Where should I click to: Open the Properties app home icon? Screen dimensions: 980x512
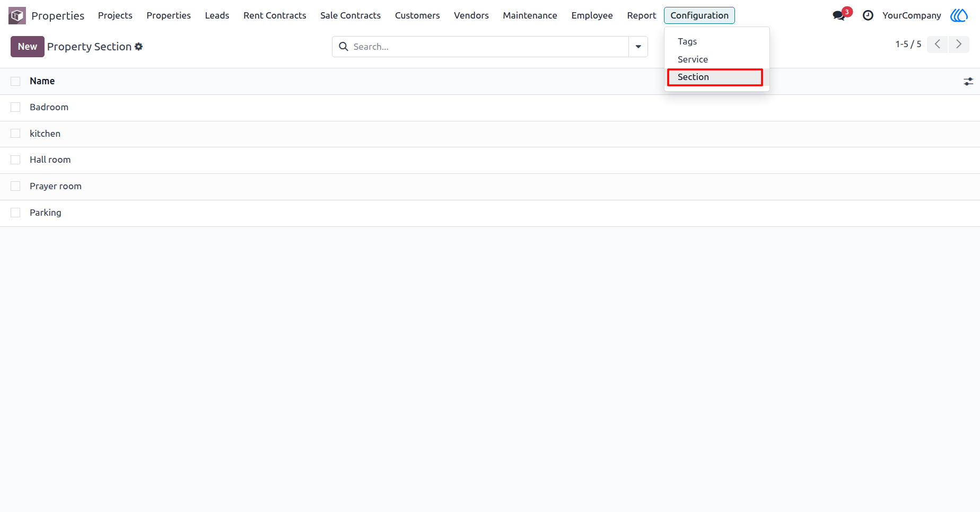[17, 15]
